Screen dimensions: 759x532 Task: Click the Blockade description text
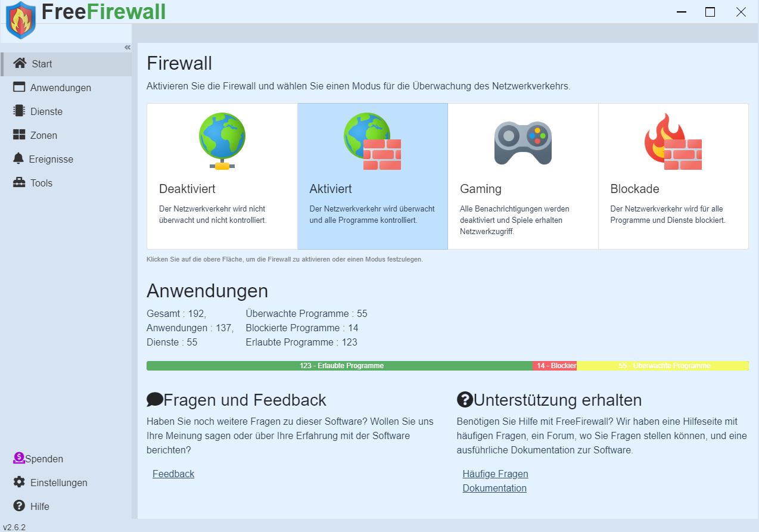coord(668,214)
